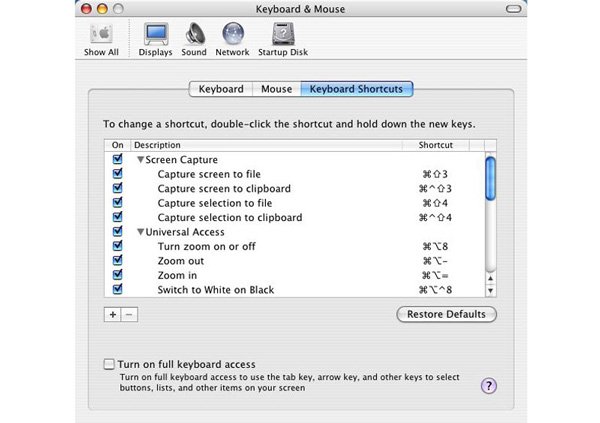The image size is (600, 423).
Task: Disable Turn zoom on or off shortcut
Action: point(117,245)
